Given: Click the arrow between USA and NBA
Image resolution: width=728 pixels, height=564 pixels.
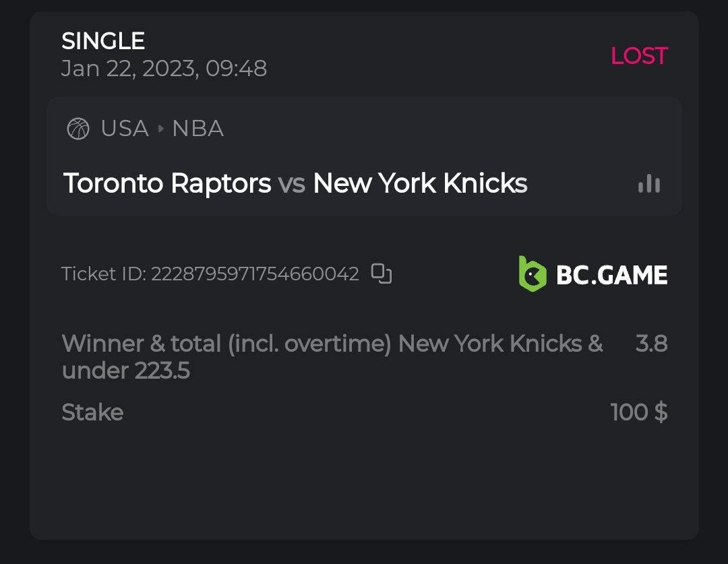Looking at the screenshot, I should pos(161,128).
